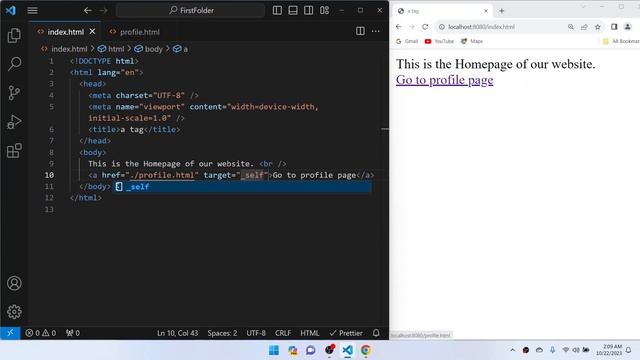Go back in VS Code navigation history
Viewport: 640px width, 360px height.
click(x=87, y=10)
